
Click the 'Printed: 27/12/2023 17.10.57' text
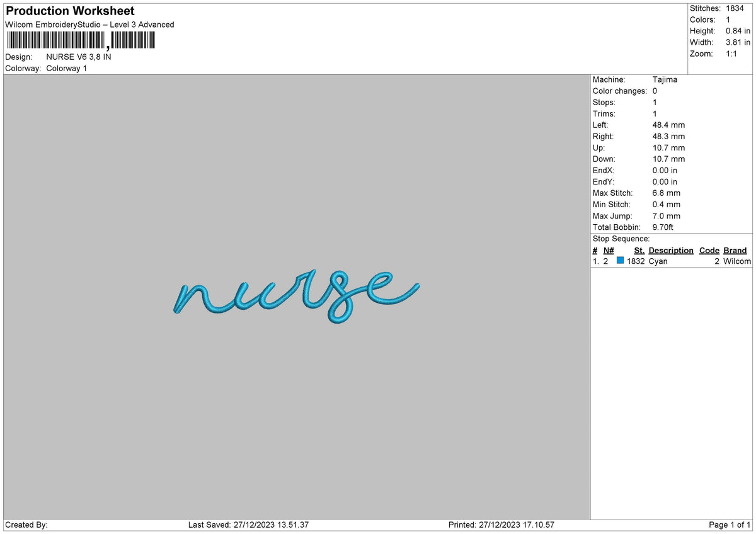[501, 525]
